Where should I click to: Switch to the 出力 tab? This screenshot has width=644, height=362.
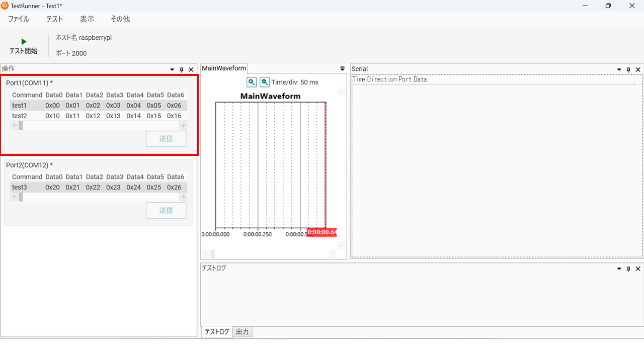(x=242, y=331)
